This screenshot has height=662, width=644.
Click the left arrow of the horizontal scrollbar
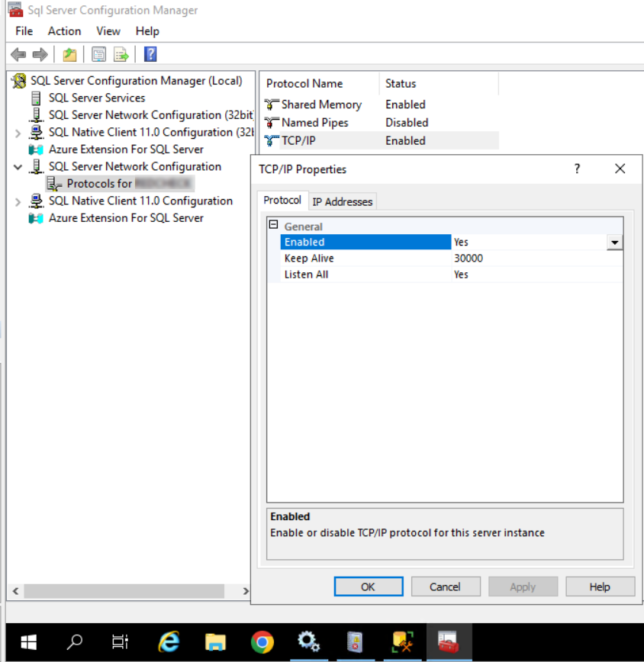click(15, 591)
